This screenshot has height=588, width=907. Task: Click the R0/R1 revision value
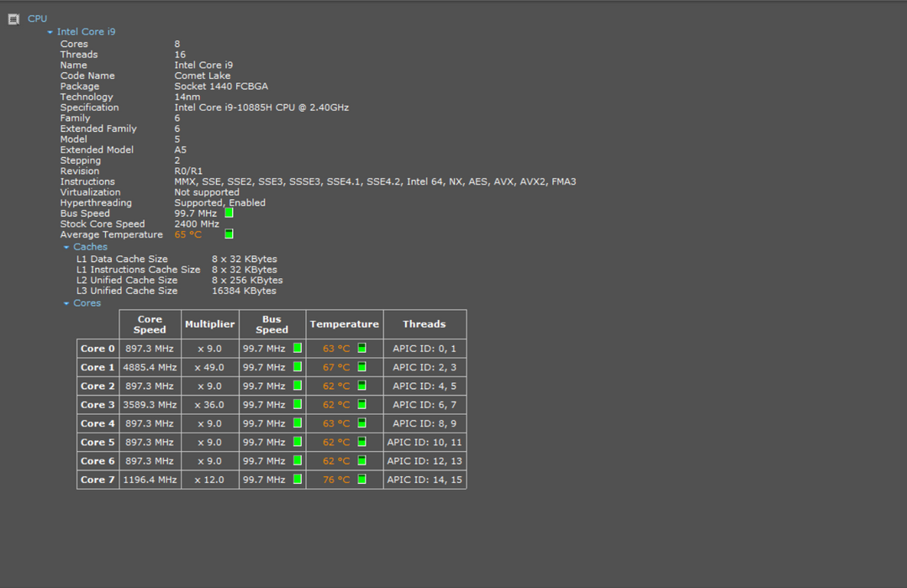click(188, 171)
